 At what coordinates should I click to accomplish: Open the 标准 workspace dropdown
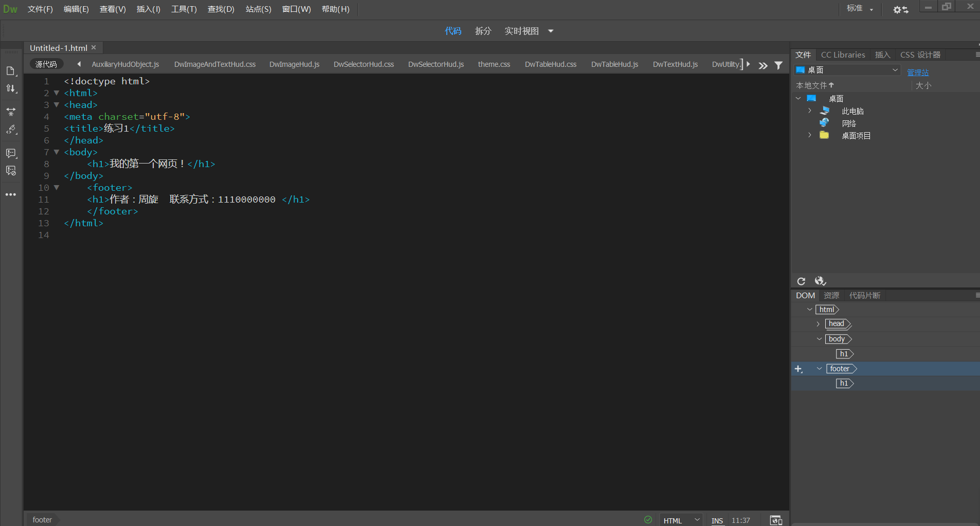(x=860, y=9)
